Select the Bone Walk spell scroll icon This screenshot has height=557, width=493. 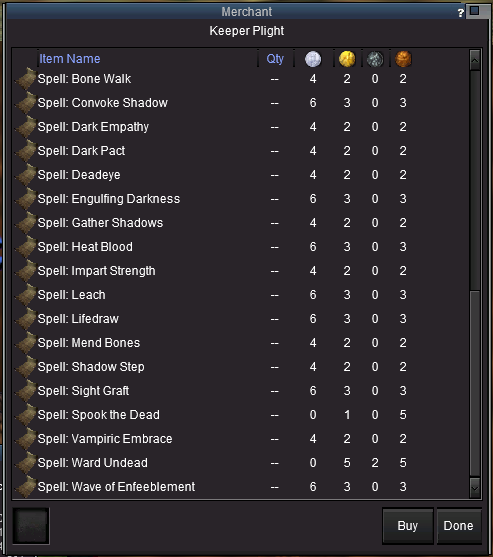click(x=26, y=79)
